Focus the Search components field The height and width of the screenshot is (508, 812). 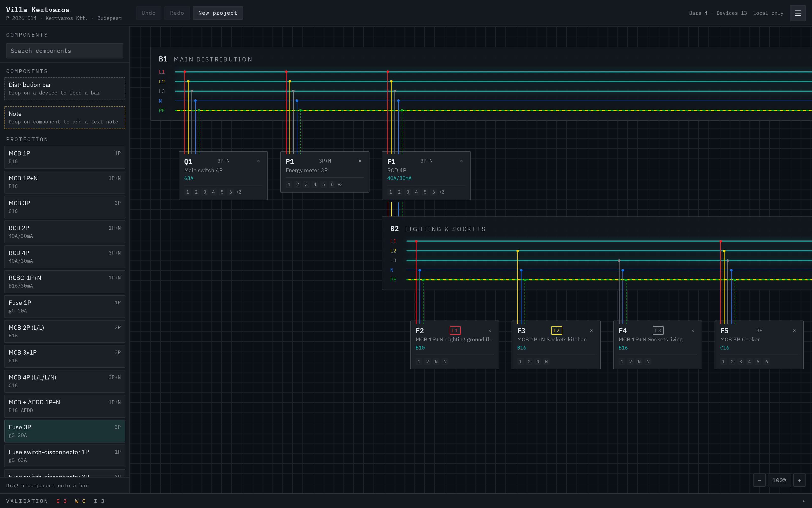[x=64, y=51]
